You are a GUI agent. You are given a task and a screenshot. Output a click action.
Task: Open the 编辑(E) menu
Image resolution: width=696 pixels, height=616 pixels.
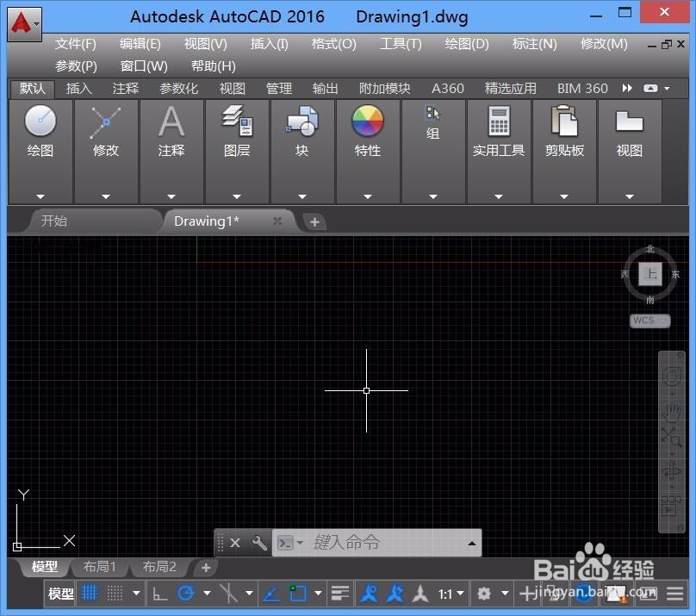click(140, 44)
